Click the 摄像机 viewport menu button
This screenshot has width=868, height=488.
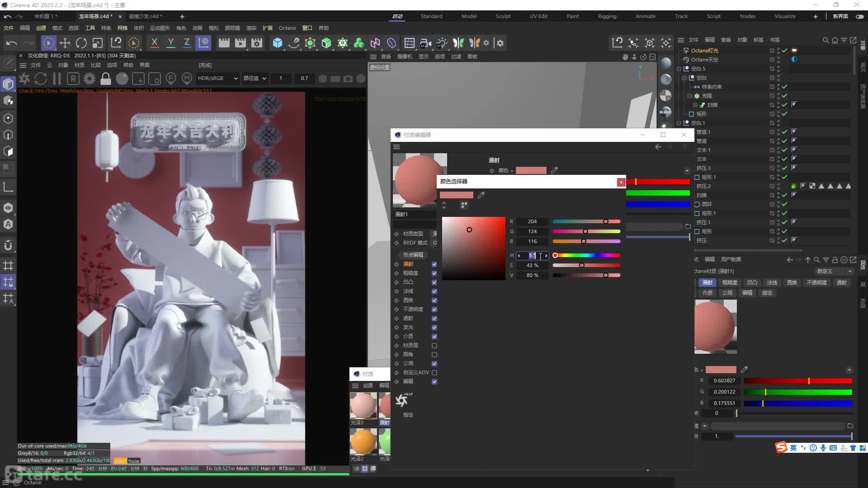coord(404,56)
